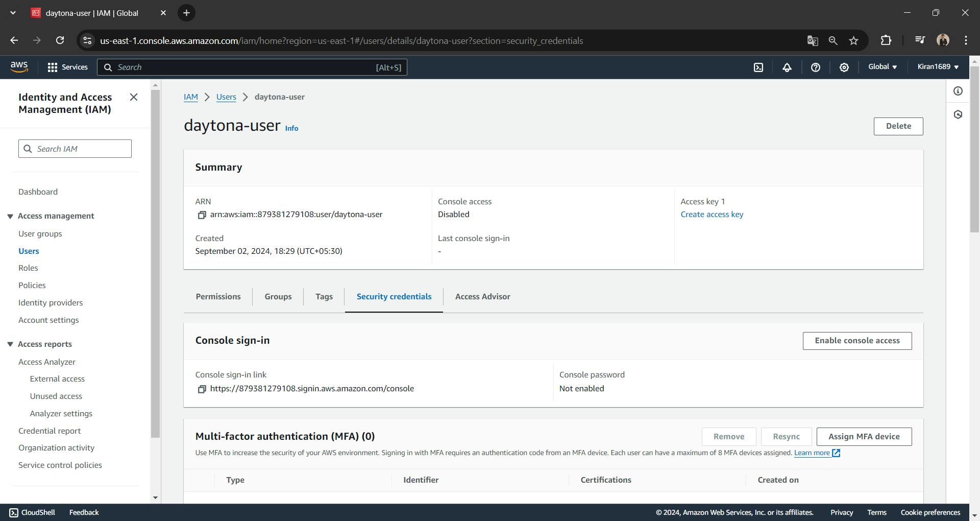Bookmark this page with star icon

(x=853, y=40)
